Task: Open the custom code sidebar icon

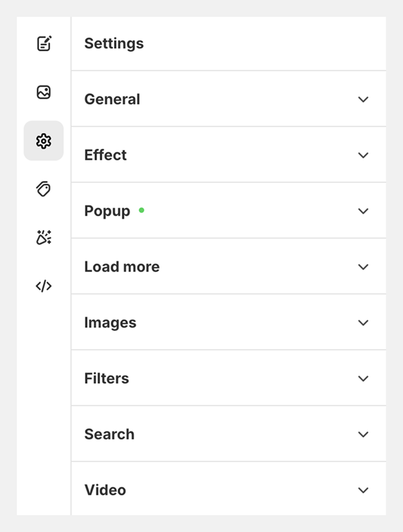Action: click(44, 286)
